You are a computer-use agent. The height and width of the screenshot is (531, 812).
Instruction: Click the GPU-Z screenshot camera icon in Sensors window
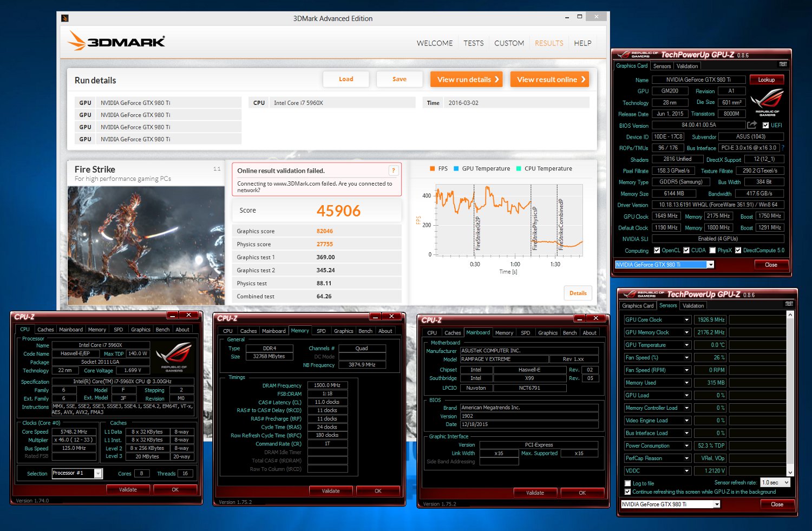tap(789, 304)
